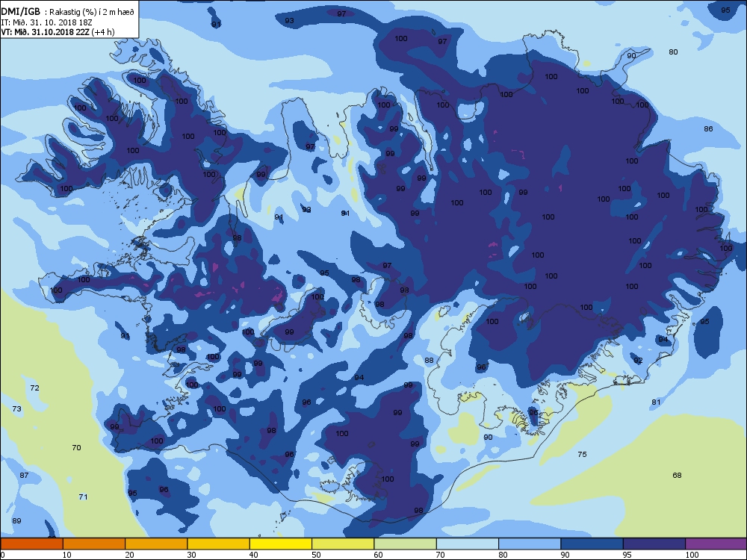Click the 'Rakastig (%) í 2 m hæð' title

(92, 13)
